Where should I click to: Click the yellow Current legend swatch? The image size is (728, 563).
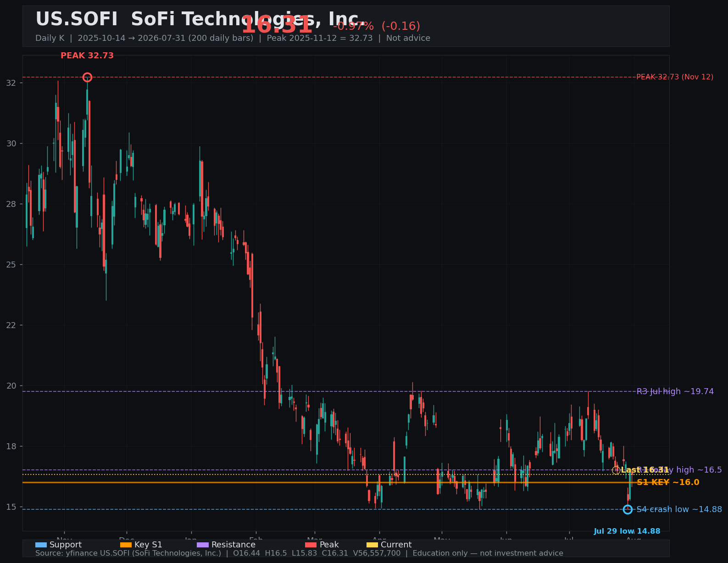pos(372,545)
